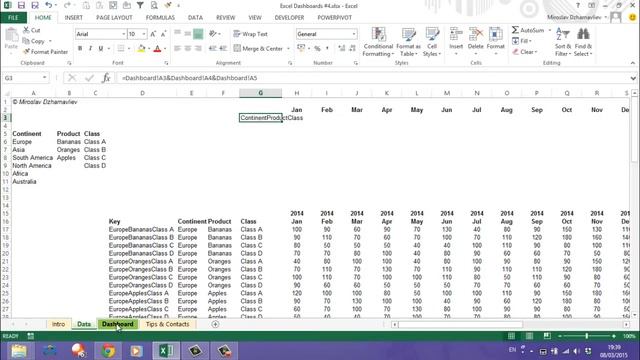Screen dimensions: 640x360
Task: Switch to Page Break Preview in status bar
Action: click(x=547, y=336)
